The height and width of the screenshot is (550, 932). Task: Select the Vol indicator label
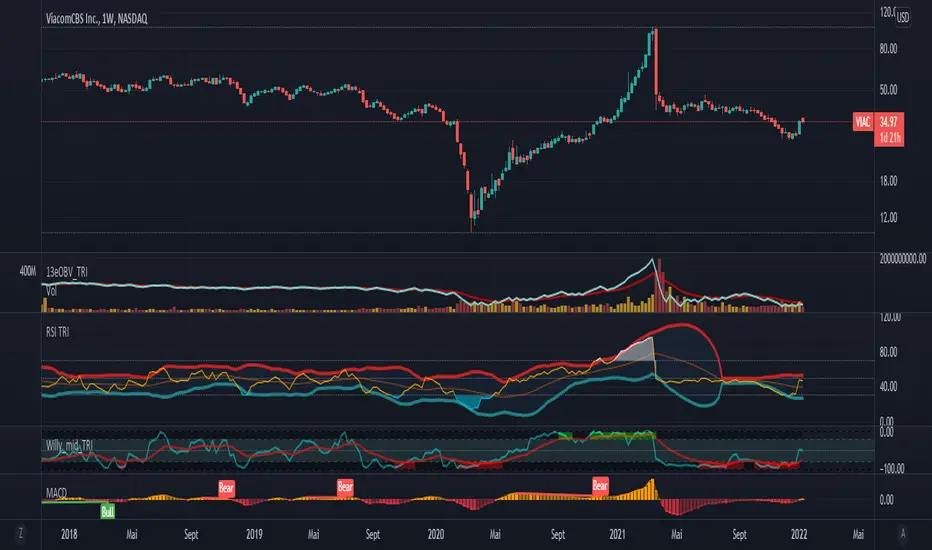coord(52,291)
